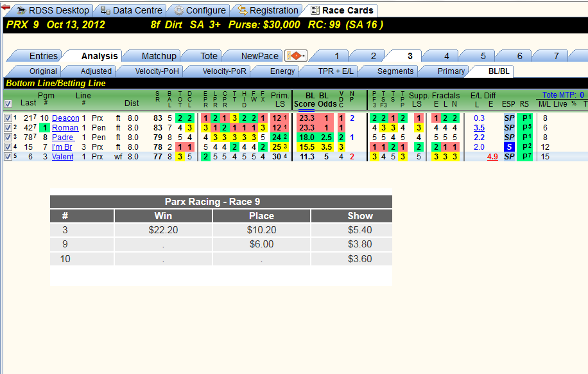Click the red back arrow icon
Viewport: 588px width, 374px height.
[6, 8]
